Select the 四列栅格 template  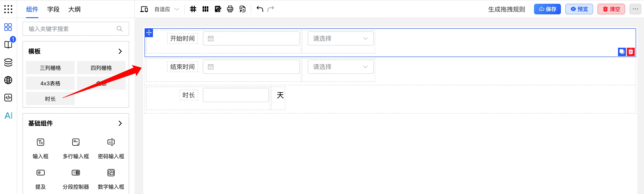tap(101, 68)
